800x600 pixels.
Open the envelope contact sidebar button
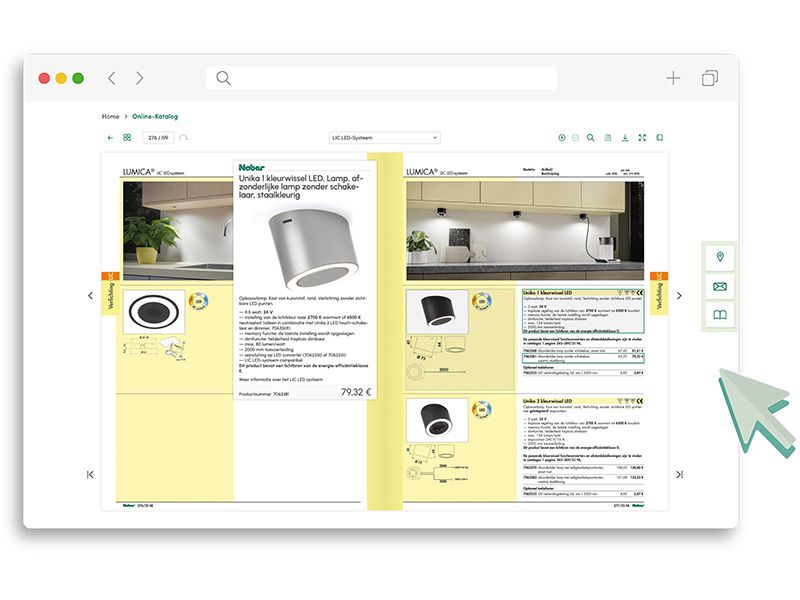point(720,286)
